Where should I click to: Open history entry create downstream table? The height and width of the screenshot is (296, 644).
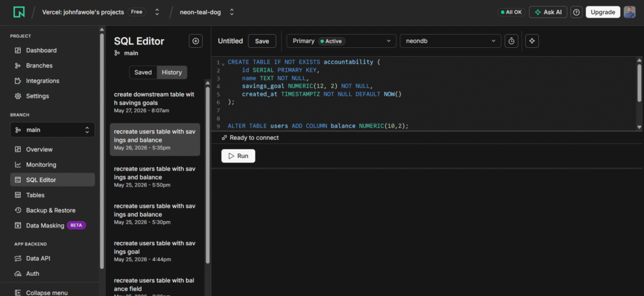[x=155, y=103]
